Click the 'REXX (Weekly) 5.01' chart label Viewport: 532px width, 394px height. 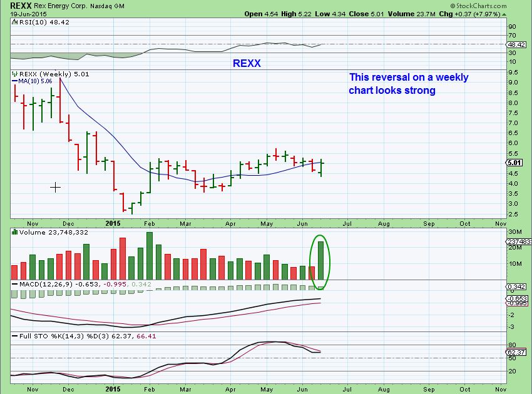point(54,74)
